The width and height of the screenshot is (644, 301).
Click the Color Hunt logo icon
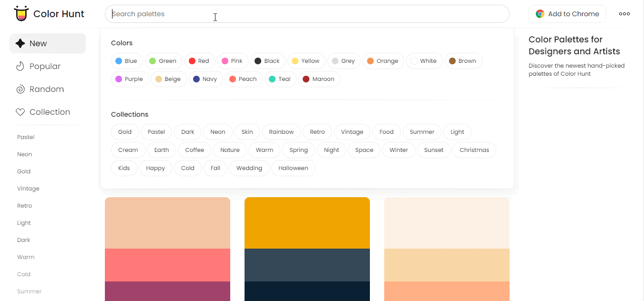click(21, 14)
